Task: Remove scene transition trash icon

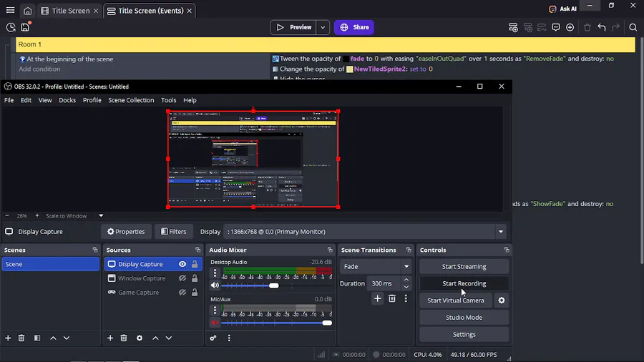Action: click(x=392, y=298)
